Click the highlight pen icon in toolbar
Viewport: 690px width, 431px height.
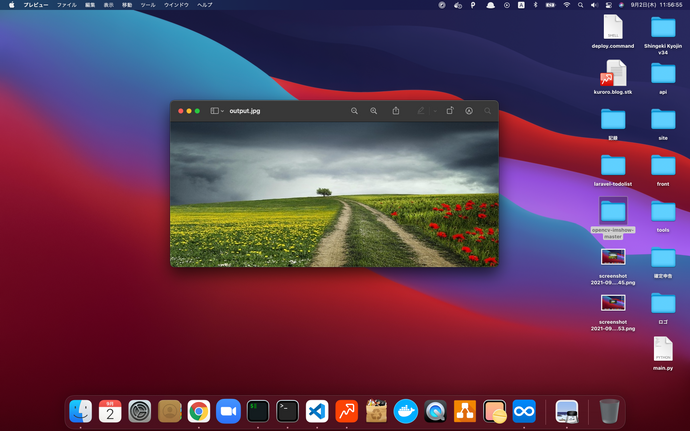pos(421,111)
